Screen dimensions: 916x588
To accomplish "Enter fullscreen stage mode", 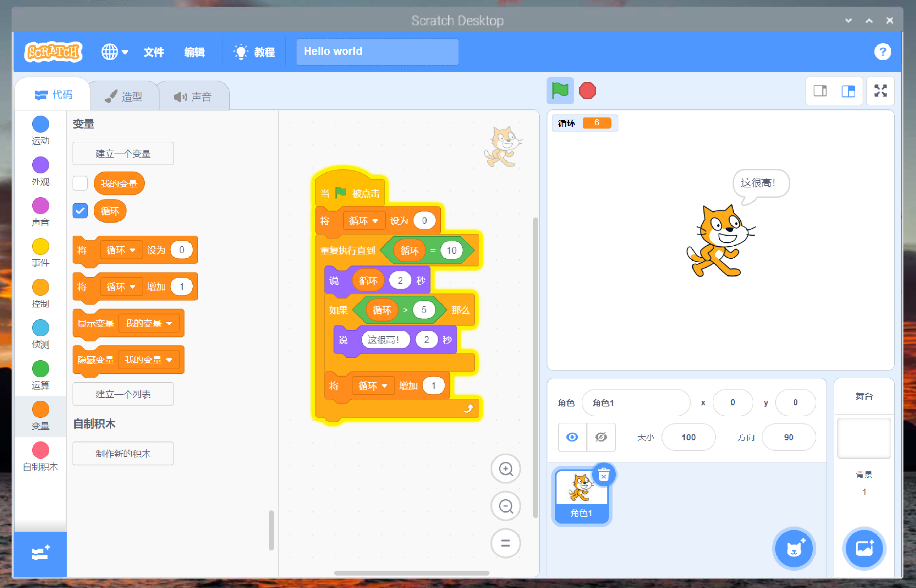I will tap(880, 91).
